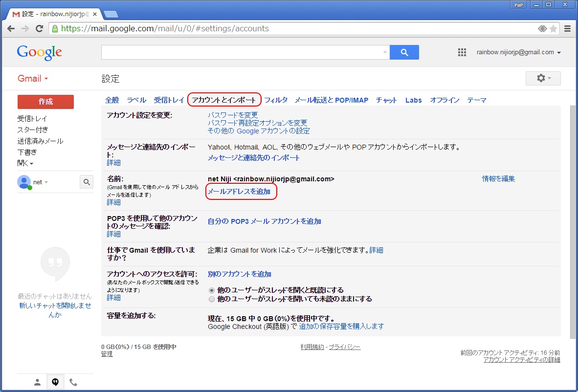Open the ラベル settings tab
The image size is (578, 392).
coord(137,100)
